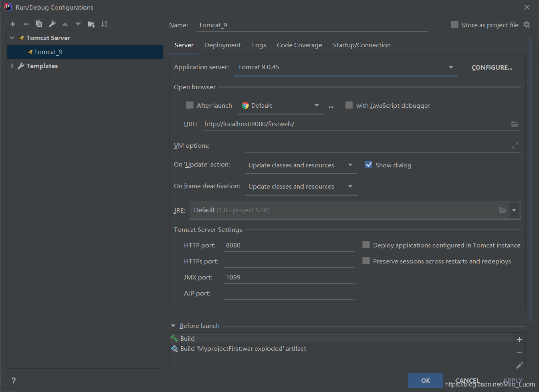The width and height of the screenshot is (539, 392).
Task: Expand the Templates tree node
Action: tap(12, 66)
